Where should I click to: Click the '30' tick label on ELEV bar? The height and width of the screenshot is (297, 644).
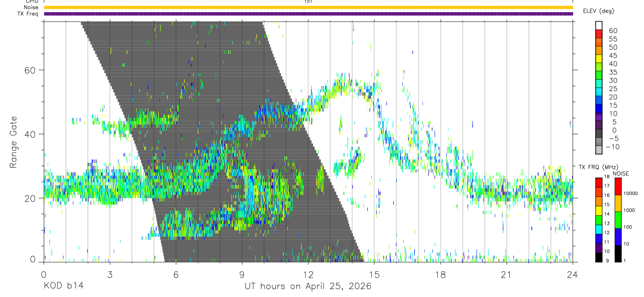tap(613, 81)
